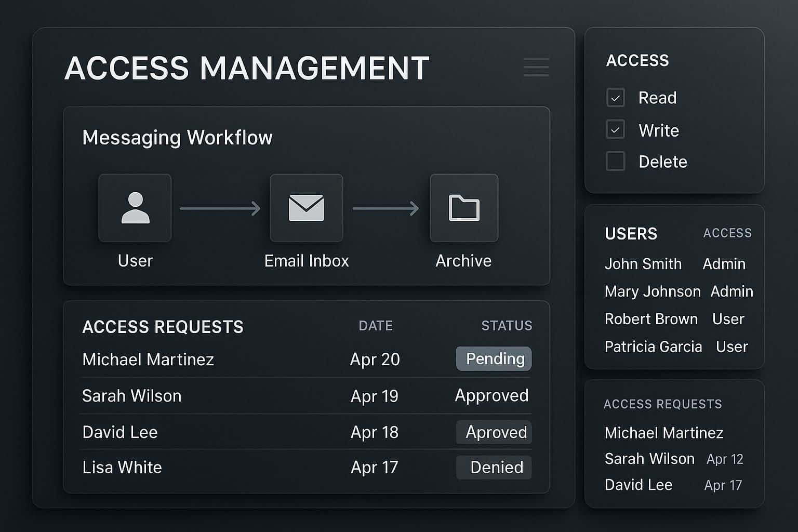This screenshot has height=532, width=798.
Task: Select Patricia Garcia's user row
Action: [653, 347]
